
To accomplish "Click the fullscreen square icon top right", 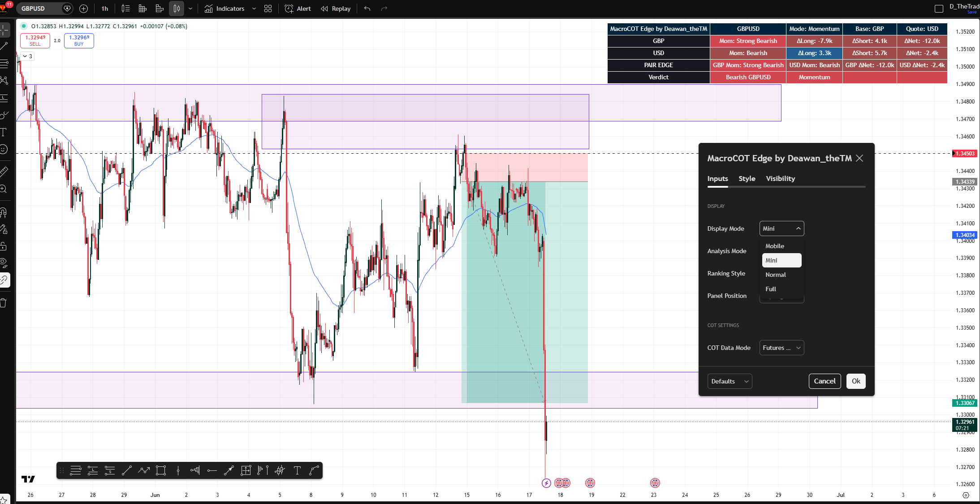I will click(939, 9).
